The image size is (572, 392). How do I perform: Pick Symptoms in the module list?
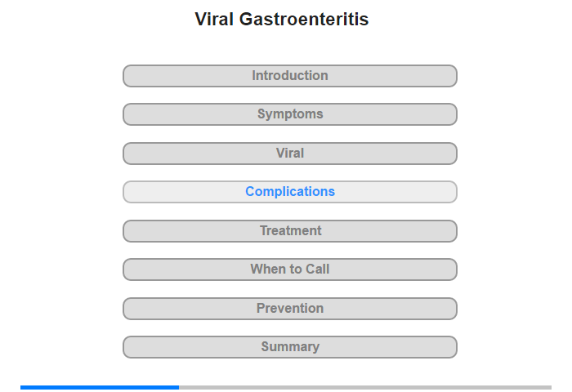[289, 114]
